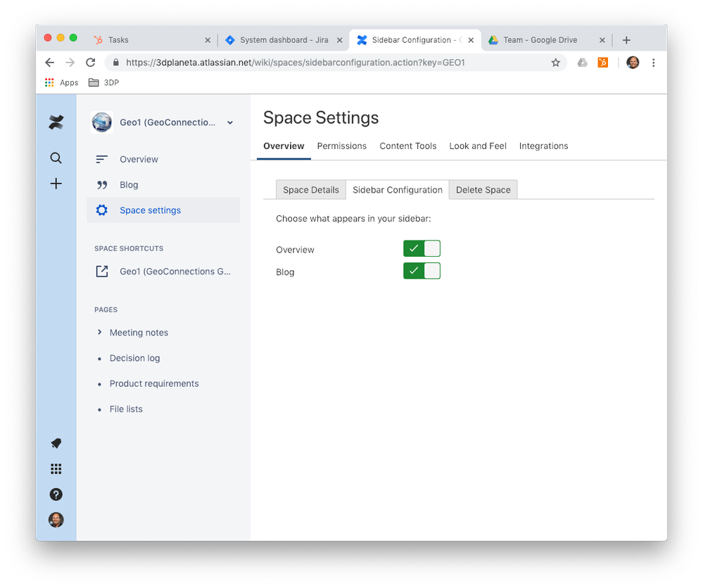Viewport: 703px width, 588px height.
Task: Open the Space Details sub-tab
Action: (311, 190)
